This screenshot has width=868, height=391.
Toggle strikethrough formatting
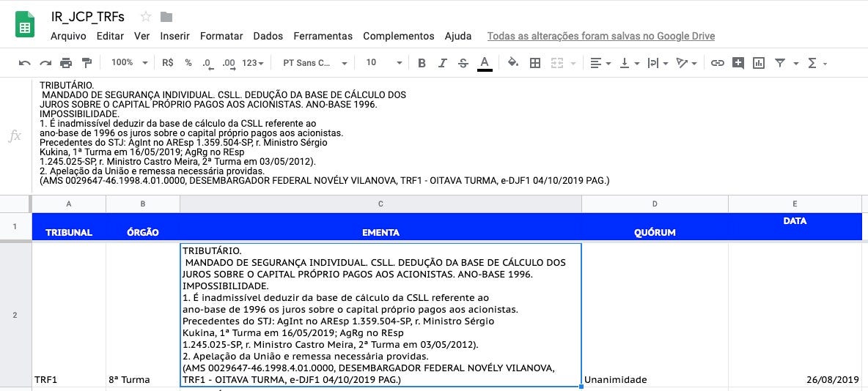click(463, 63)
